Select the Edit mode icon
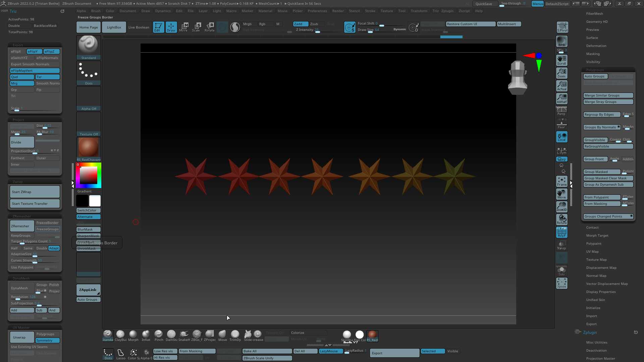The width and height of the screenshot is (644, 362). (x=158, y=27)
